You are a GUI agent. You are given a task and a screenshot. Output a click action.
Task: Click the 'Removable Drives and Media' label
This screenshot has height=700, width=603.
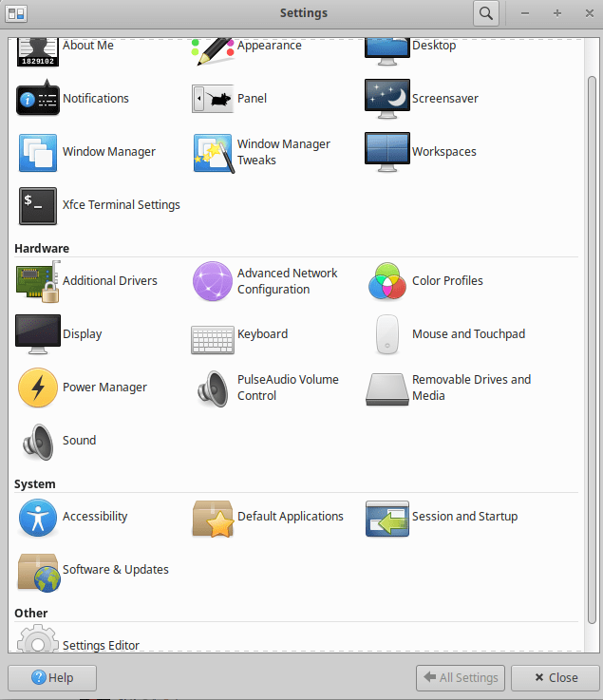tap(471, 388)
